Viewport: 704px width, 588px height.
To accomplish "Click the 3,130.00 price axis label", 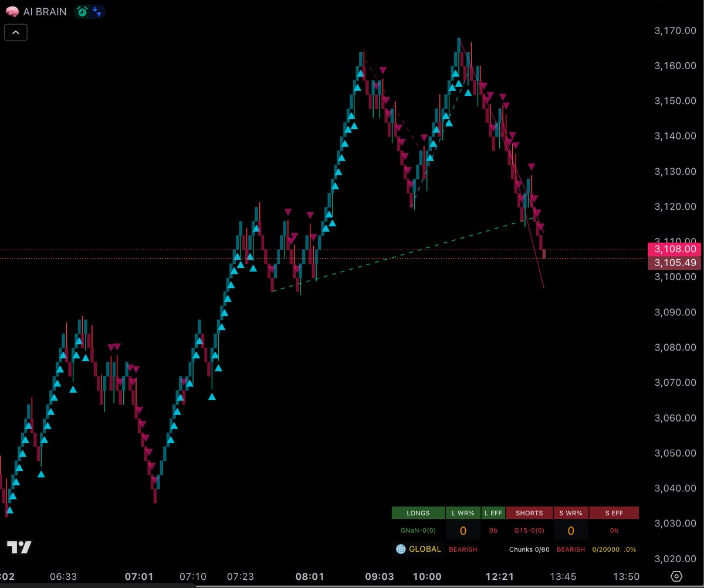I will pos(675,171).
